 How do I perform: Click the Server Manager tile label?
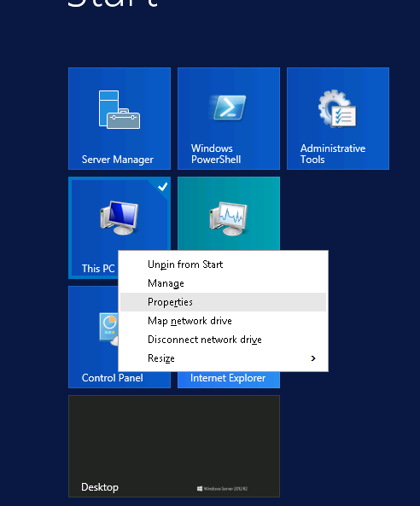click(x=118, y=160)
